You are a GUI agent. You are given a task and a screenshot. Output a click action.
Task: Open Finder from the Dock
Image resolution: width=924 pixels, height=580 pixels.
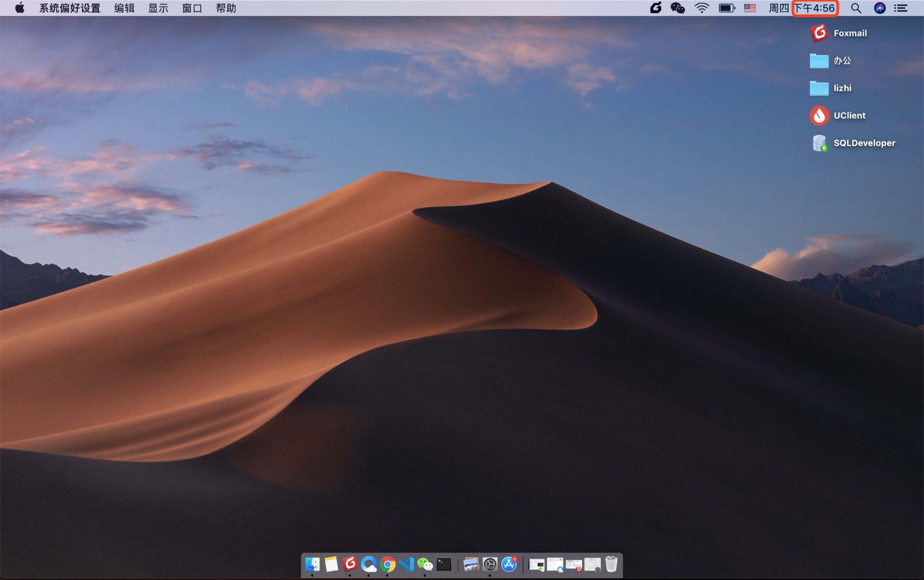point(312,564)
